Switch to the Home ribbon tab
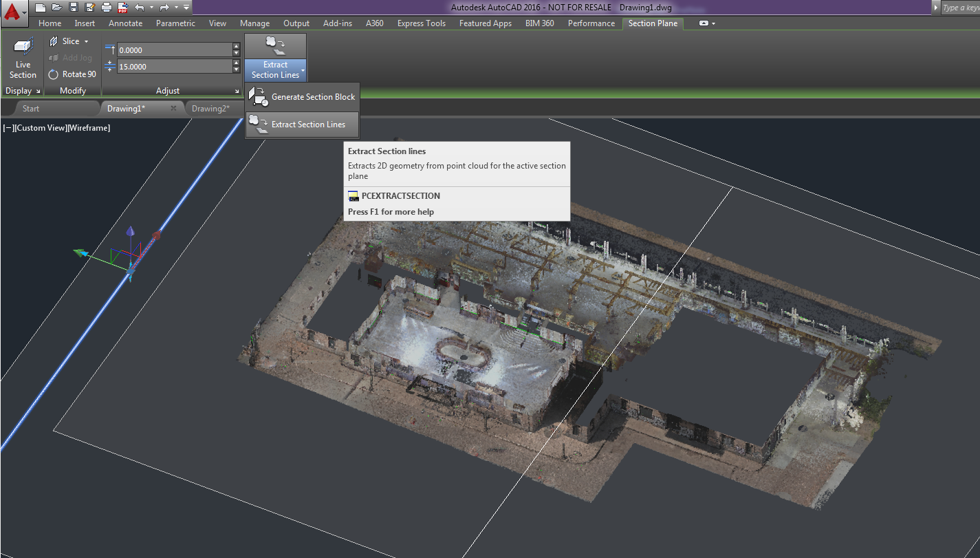 (x=50, y=23)
